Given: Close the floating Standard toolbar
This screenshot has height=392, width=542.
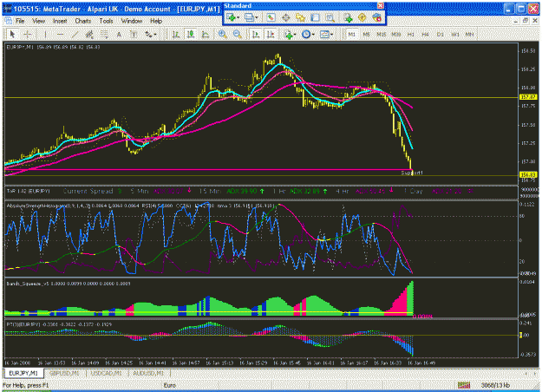Looking at the screenshot, I should 381,5.
